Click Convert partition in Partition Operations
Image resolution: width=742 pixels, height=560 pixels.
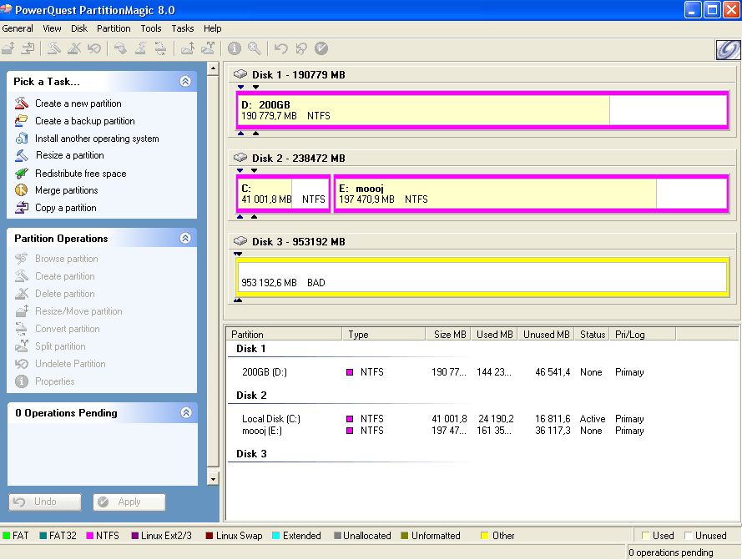(x=68, y=329)
